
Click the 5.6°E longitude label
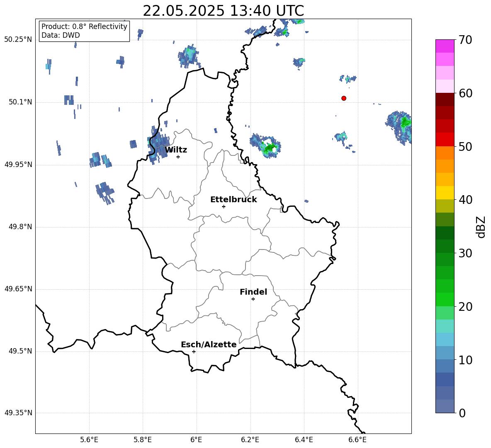[89, 440]
